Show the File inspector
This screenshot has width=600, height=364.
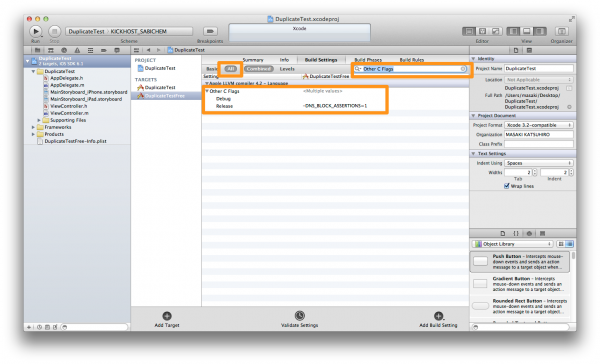pos(516,50)
